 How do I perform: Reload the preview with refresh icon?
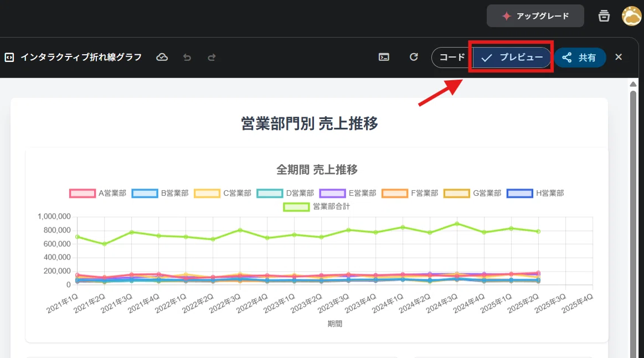coord(414,57)
